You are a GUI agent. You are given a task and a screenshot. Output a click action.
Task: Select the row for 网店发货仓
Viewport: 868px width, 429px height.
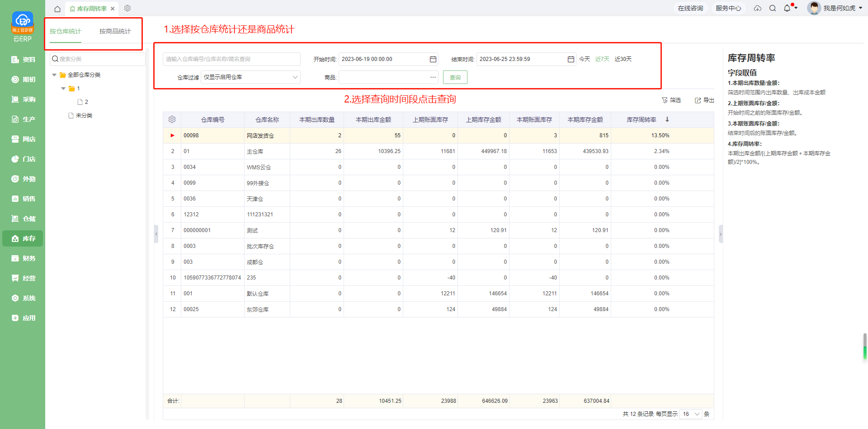tap(439, 135)
